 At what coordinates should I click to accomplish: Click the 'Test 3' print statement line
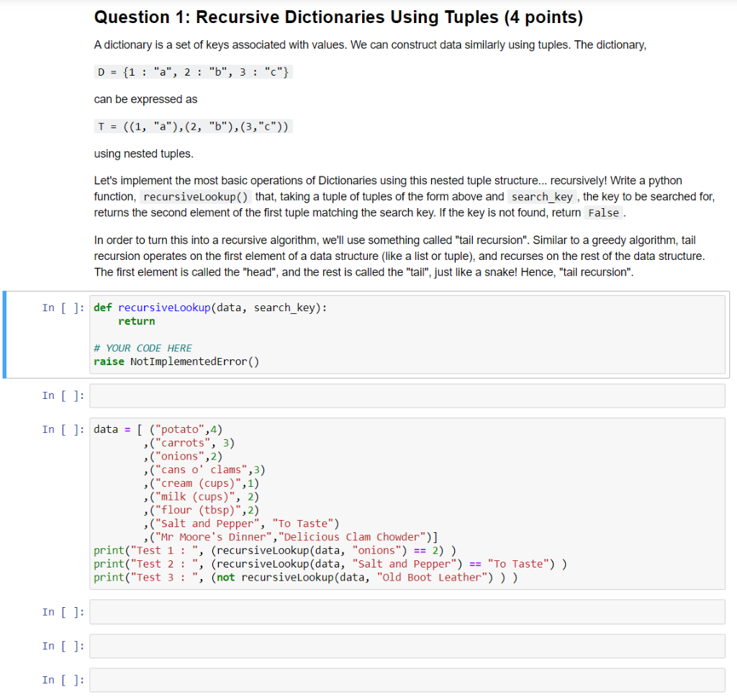coord(305,578)
